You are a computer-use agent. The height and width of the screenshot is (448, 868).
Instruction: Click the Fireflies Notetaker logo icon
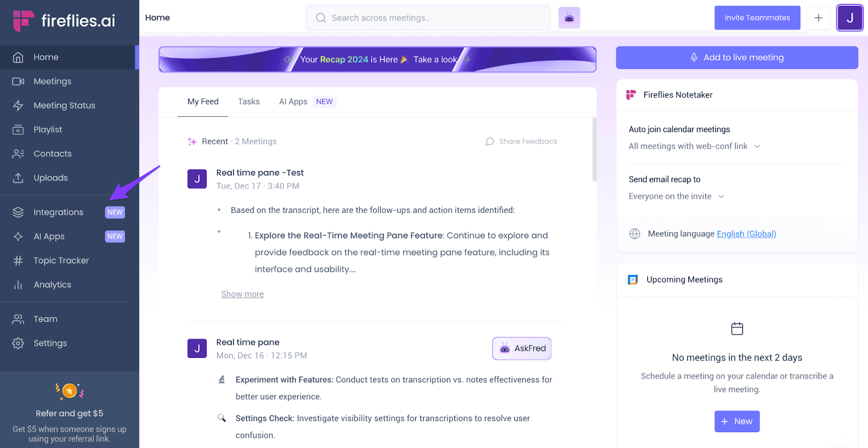(631, 95)
